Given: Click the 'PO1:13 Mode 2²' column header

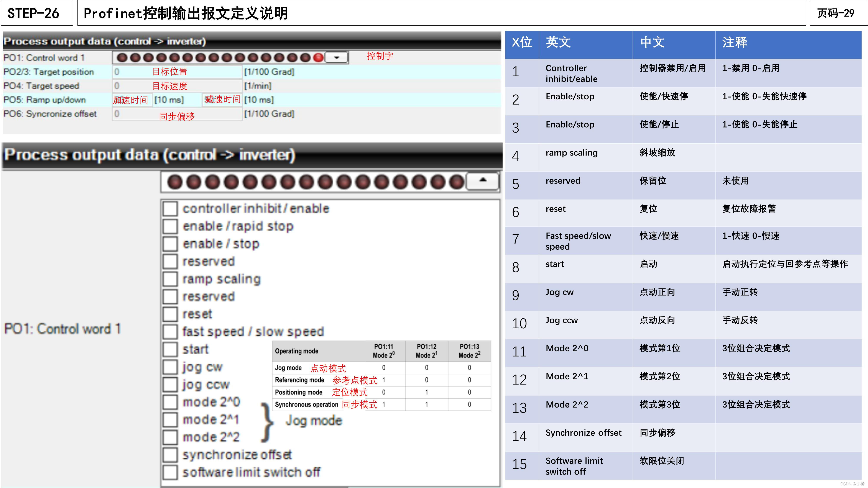Looking at the screenshot, I should click(x=469, y=351).
